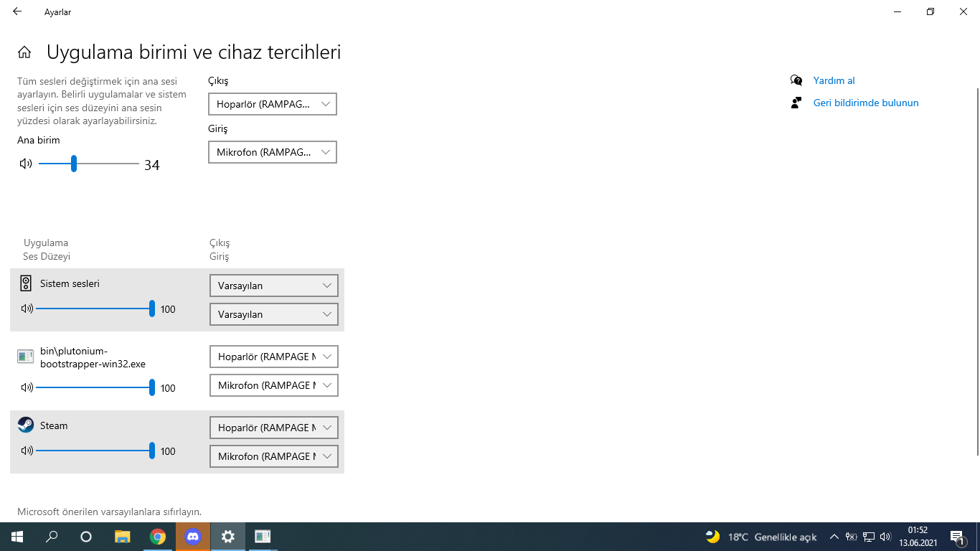Click the Ana birim volume slider
Screen dimensions: 980x551
(x=89, y=164)
